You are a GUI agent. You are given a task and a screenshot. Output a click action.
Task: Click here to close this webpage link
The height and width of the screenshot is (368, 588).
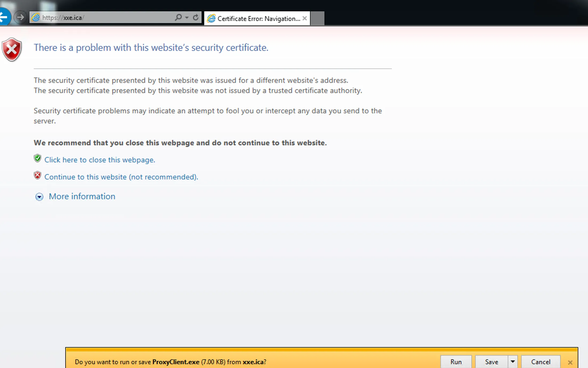[100, 160]
